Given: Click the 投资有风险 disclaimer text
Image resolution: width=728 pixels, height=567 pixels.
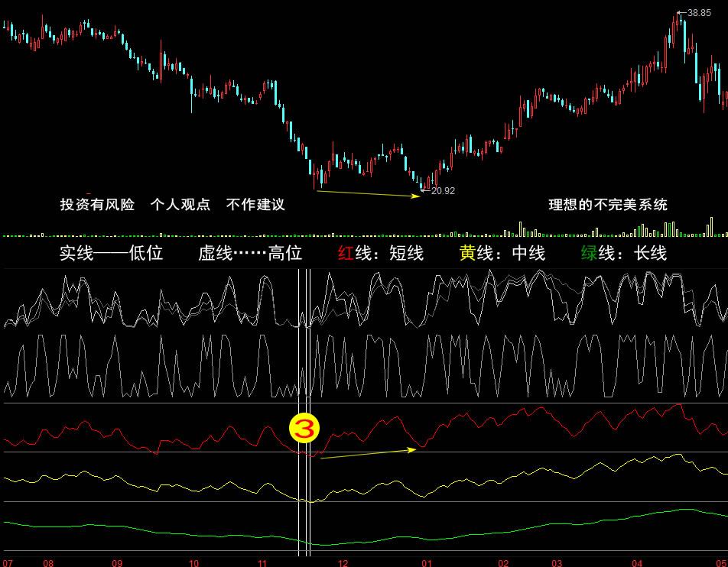Looking at the screenshot, I should coord(97,205).
